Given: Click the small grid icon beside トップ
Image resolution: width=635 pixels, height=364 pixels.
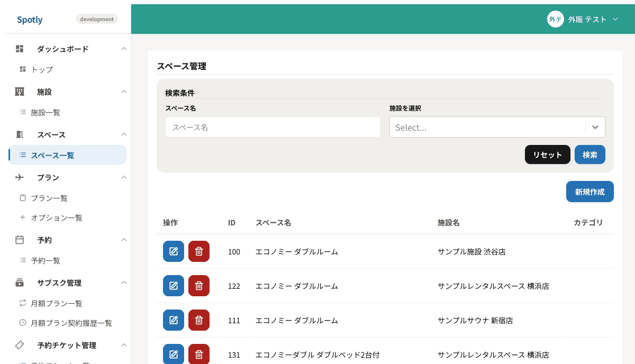Looking at the screenshot, I should pos(23,69).
